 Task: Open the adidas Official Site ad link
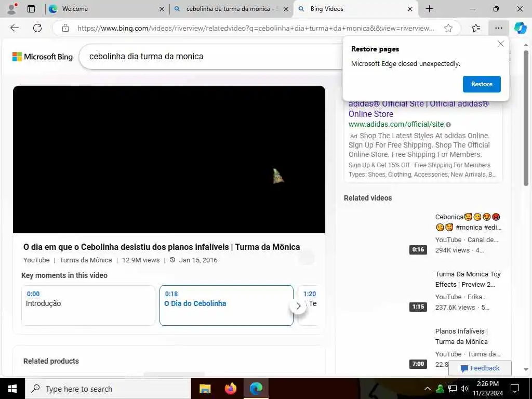click(x=419, y=109)
